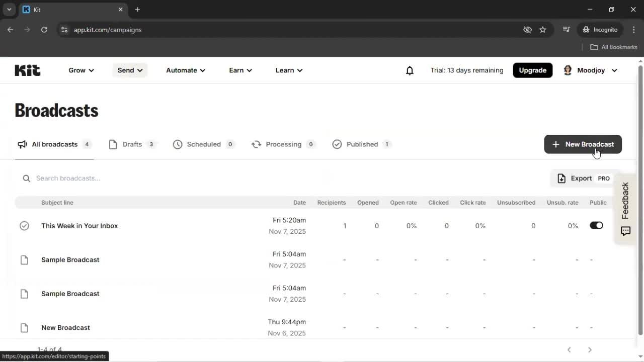This screenshot has width=644, height=362.
Task: Click the draft document icon beside Sample Broadcast
Action: (24, 259)
